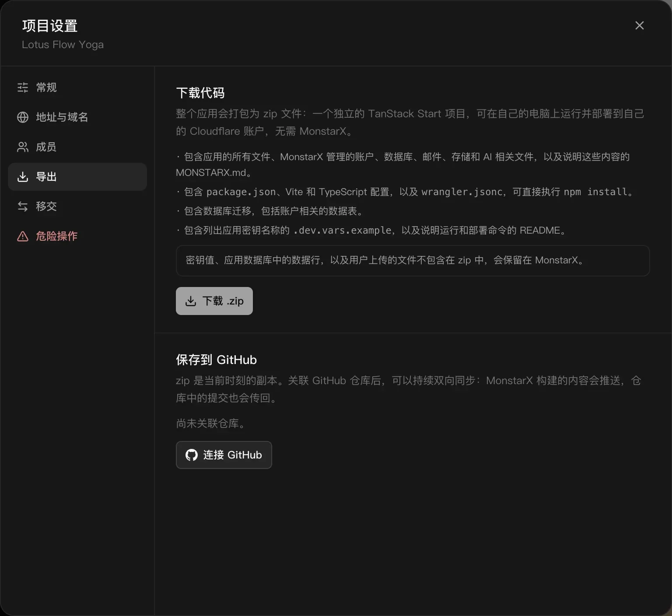
Task: Click the GitHub logo icon
Action: (192, 455)
